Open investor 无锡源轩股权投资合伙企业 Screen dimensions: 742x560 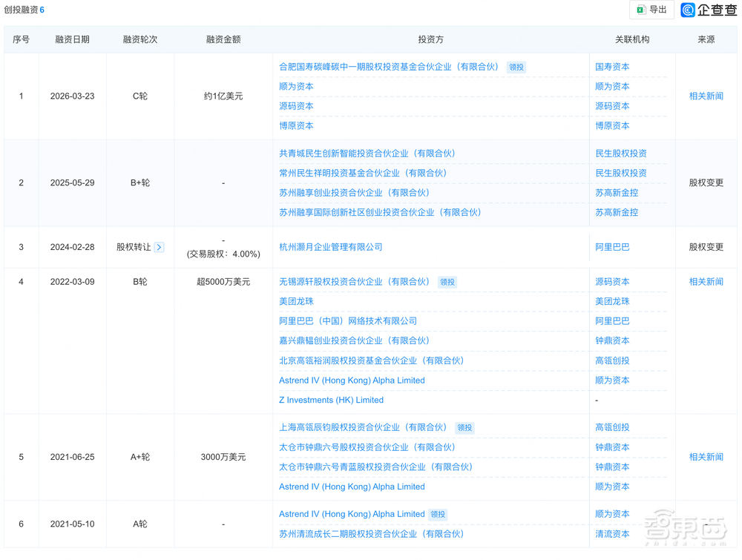click(354, 282)
